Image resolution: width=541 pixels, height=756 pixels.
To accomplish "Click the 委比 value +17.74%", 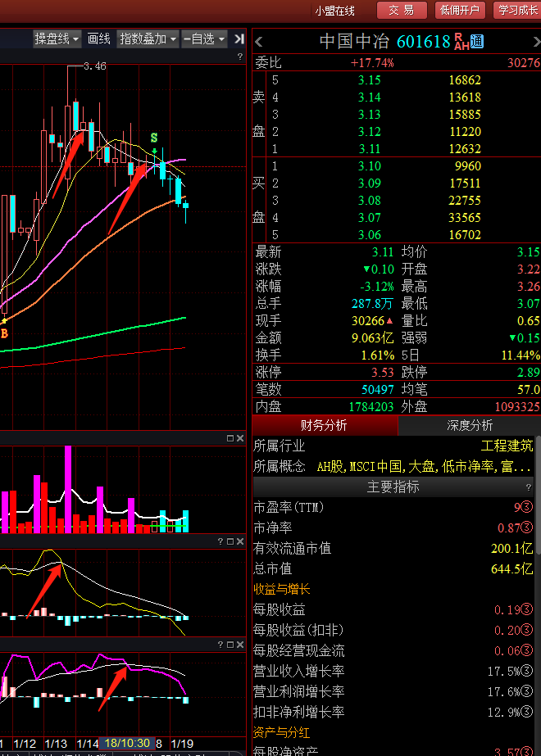I will [371, 63].
